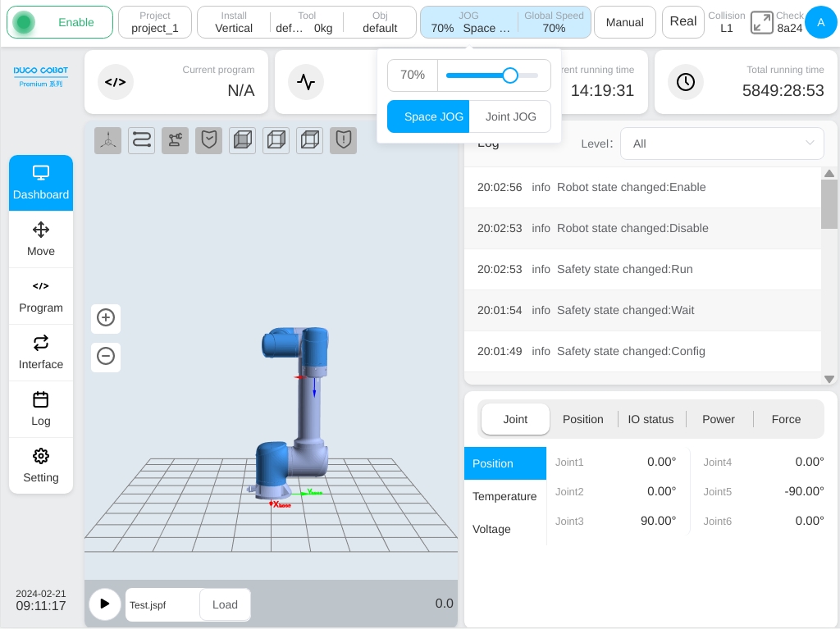Viewport: 840px width, 629px height.
Task: Switch the Real mode button
Action: (x=683, y=22)
